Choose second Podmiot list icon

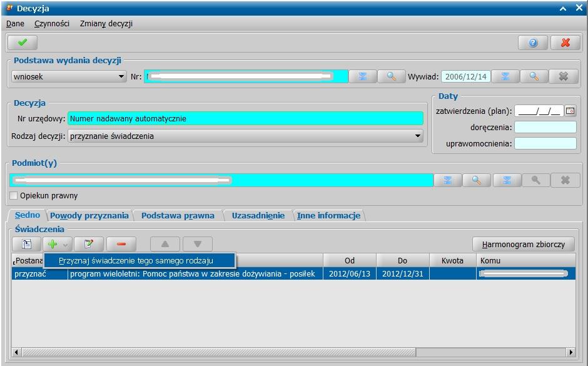point(507,180)
